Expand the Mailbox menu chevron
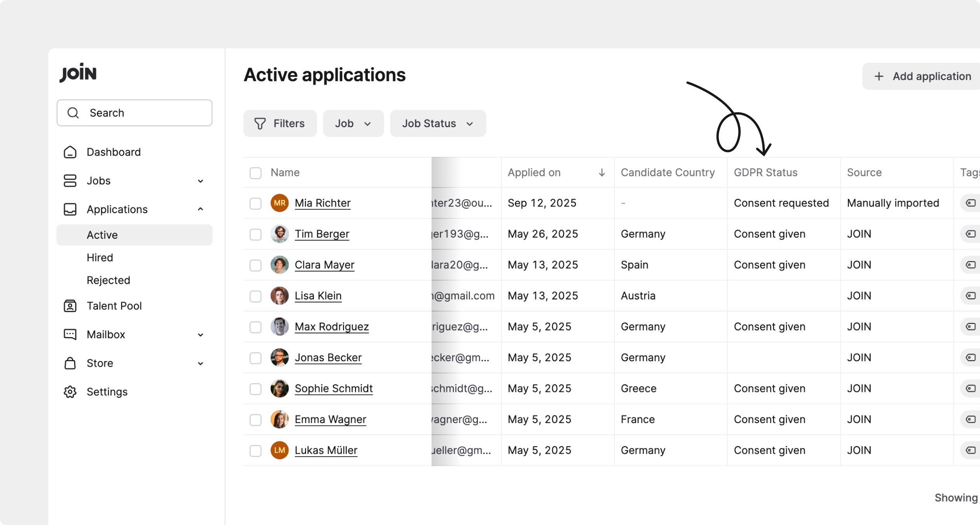This screenshot has width=980, height=525. pyautogui.click(x=200, y=335)
